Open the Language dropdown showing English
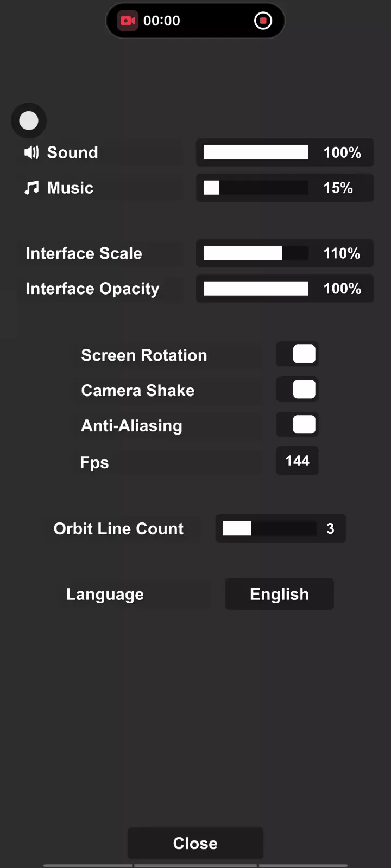Viewport: 391px width, 868px height. pyautogui.click(x=279, y=594)
